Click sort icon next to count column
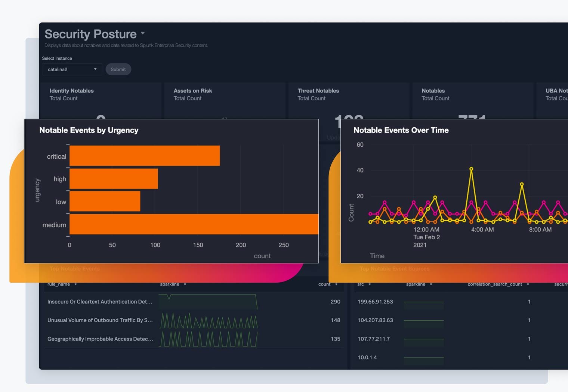Image resolution: width=568 pixels, height=392 pixels. 336,284
